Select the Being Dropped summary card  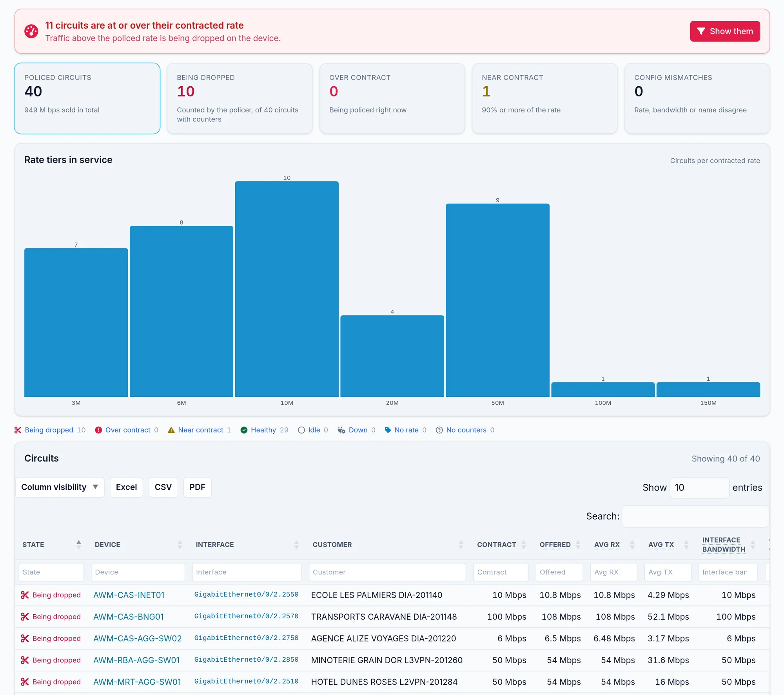(x=240, y=98)
